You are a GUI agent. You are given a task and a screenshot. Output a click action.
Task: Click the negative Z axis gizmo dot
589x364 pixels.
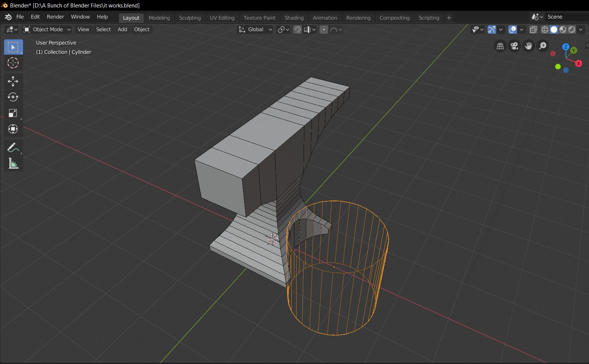566,70
